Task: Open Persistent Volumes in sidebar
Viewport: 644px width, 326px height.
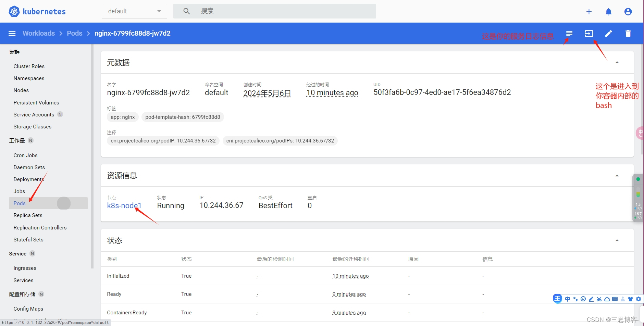Action: click(x=36, y=103)
